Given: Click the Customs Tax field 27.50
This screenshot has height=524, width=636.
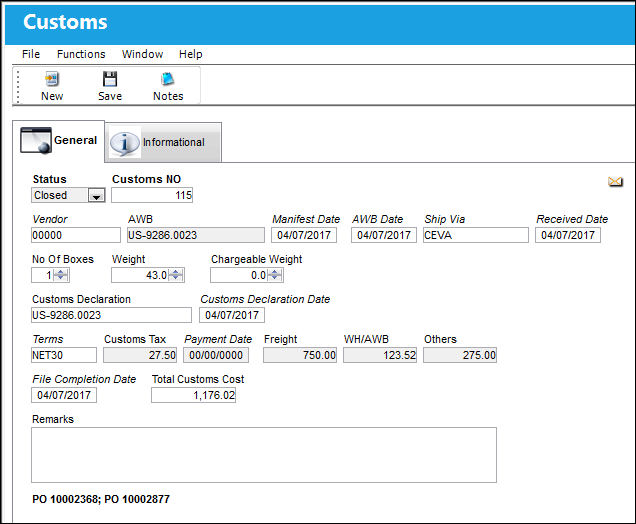Looking at the screenshot, I should [x=140, y=355].
